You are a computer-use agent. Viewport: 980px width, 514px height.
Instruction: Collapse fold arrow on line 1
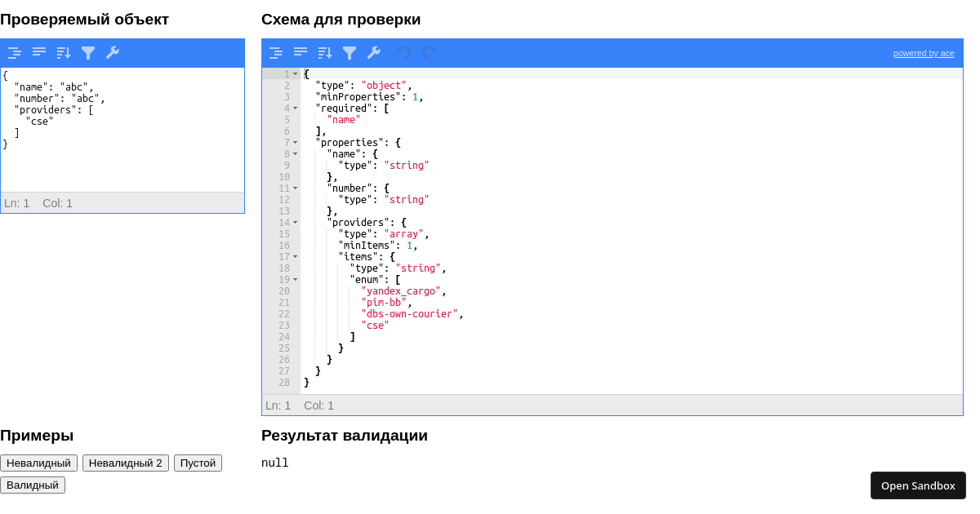click(x=296, y=74)
